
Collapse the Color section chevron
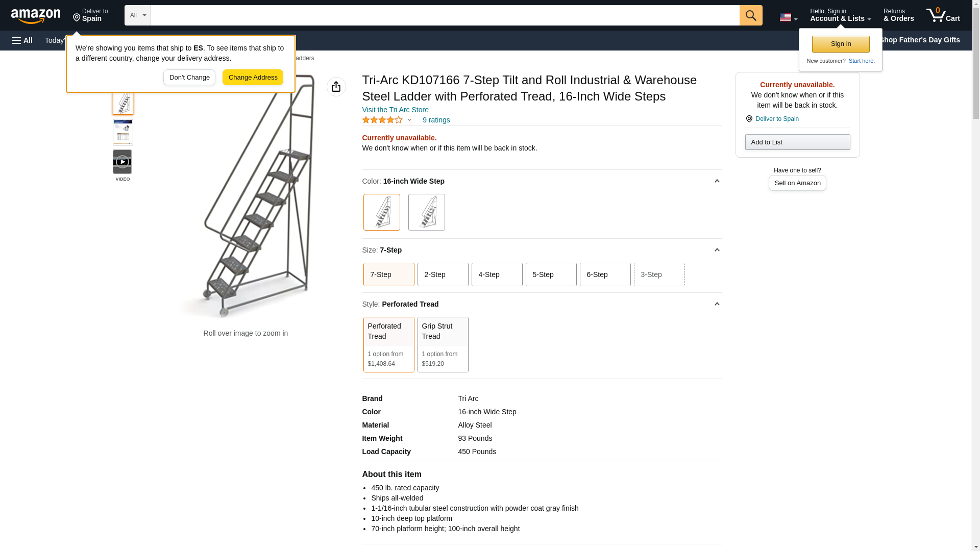point(717,181)
